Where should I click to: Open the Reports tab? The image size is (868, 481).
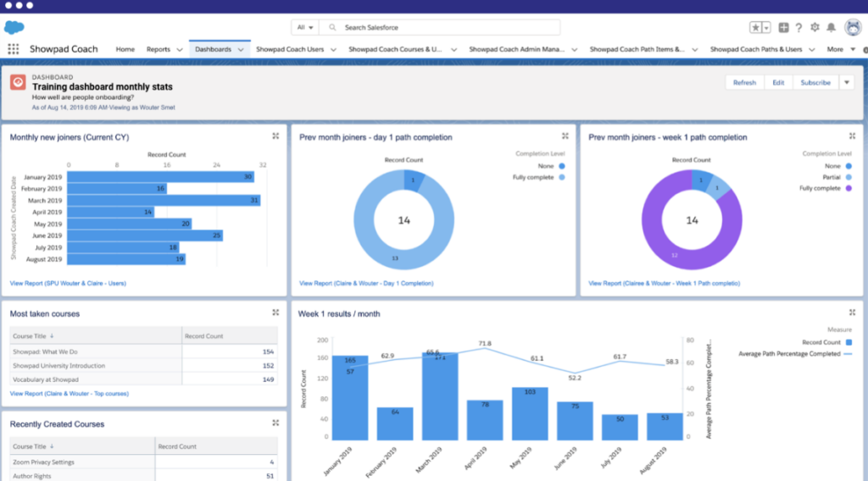coord(159,49)
